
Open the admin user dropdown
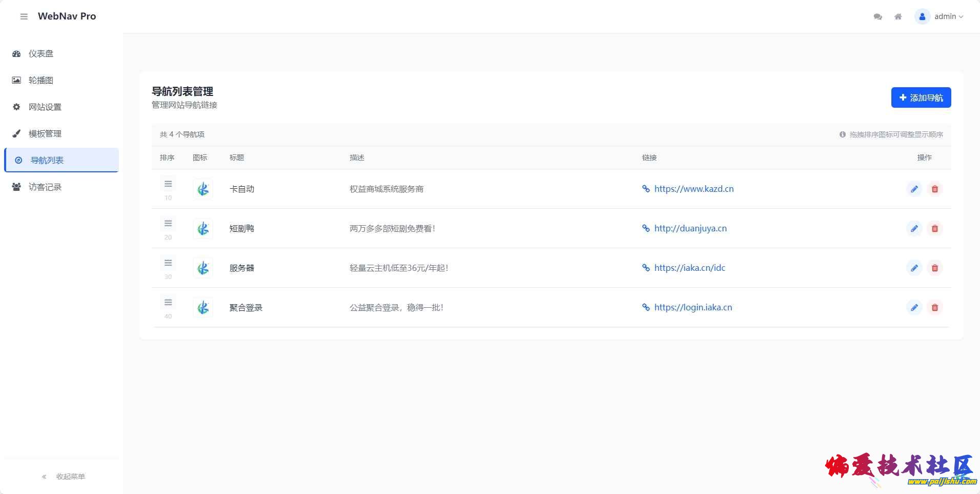940,16
